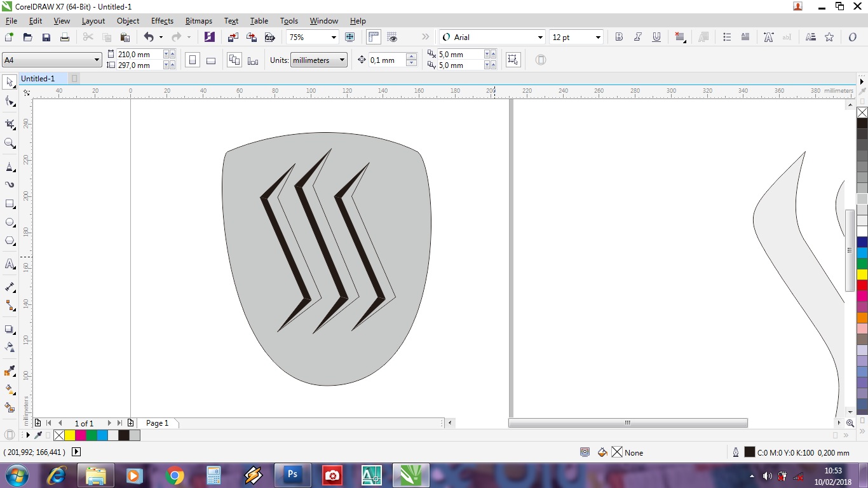This screenshot has width=868, height=488.
Task: Open the Effects menu
Action: pos(162,21)
